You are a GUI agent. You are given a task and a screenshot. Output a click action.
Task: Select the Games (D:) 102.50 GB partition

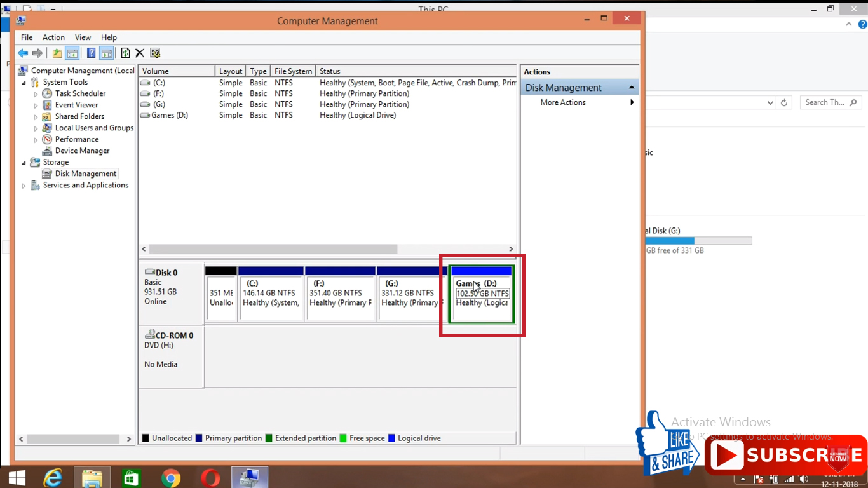click(x=482, y=294)
